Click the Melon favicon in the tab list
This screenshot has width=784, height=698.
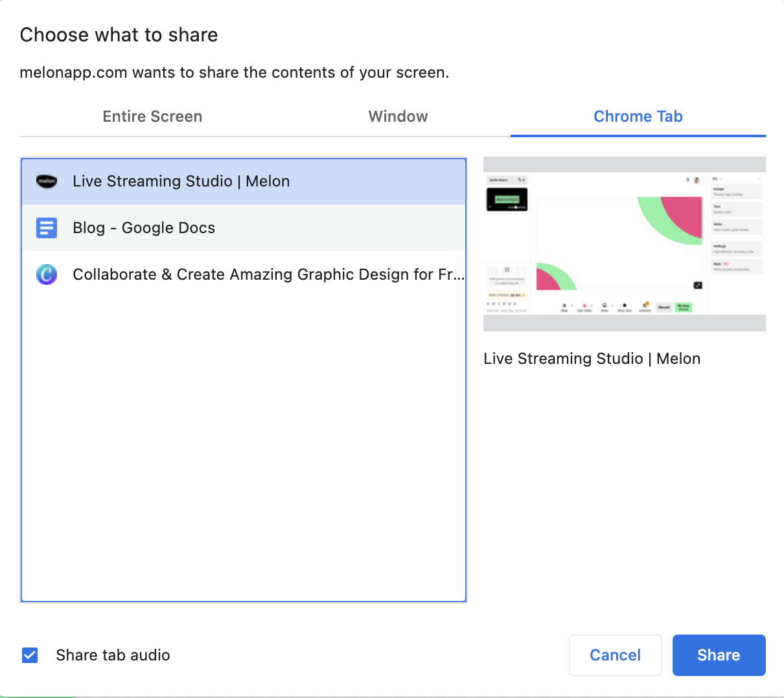tap(47, 181)
